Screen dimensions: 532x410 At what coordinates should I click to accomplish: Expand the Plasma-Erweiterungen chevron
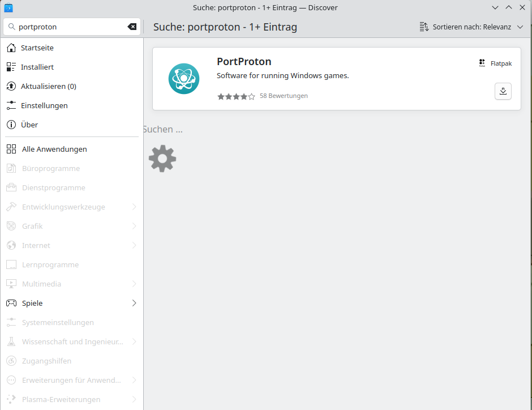(x=134, y=399)
